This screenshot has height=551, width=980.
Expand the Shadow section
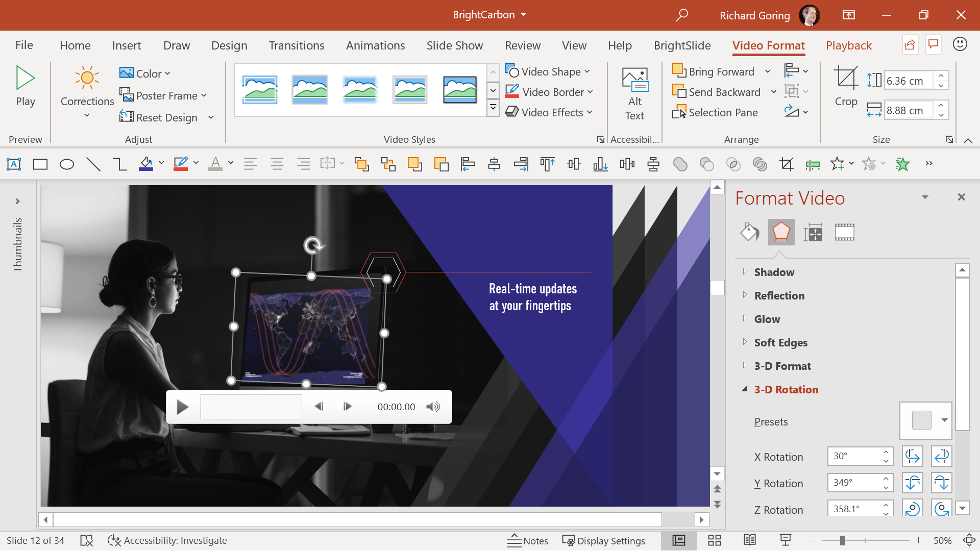[x=746, y=272]
